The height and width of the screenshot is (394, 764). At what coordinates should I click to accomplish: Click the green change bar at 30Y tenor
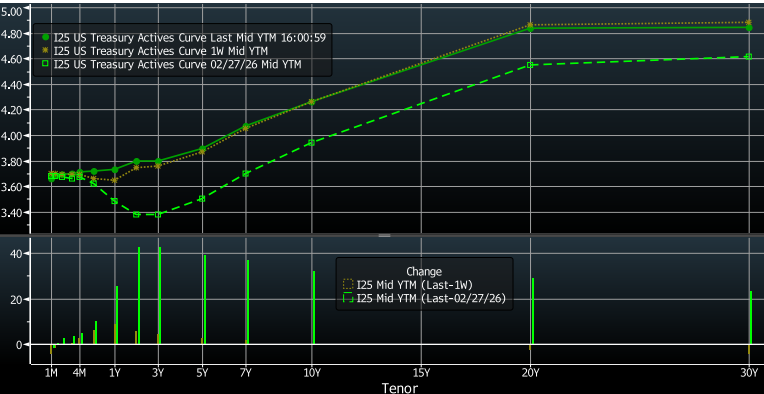pos(751,318)
